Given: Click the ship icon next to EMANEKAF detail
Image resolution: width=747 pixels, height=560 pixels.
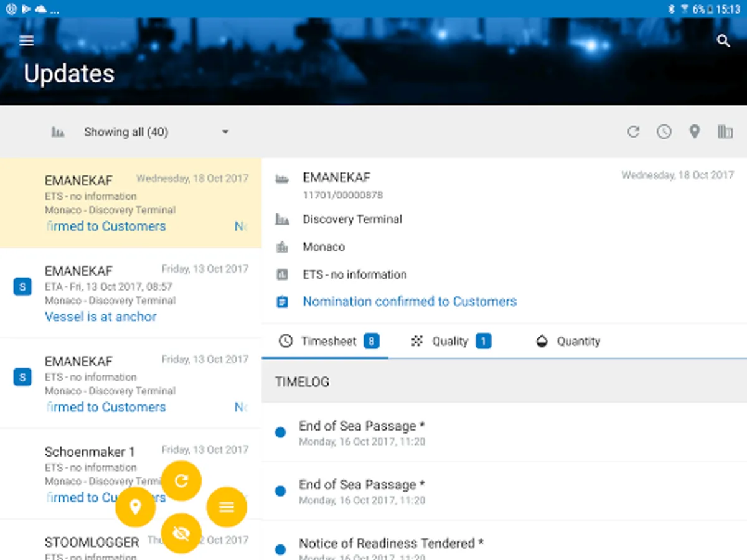Looking at the screenshot, I should (282, 179).
